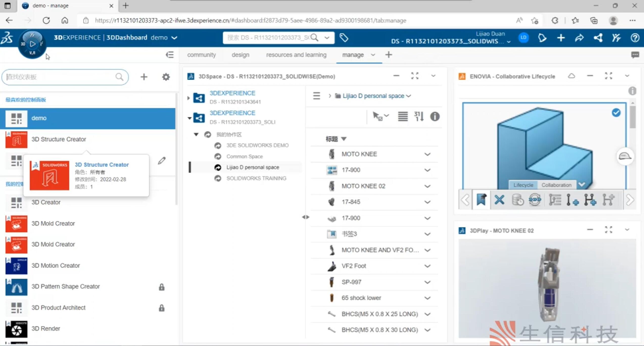Screen dimensions: 644x346
Task: Open the resources and learning tab
Action: [x=296, y=55]
